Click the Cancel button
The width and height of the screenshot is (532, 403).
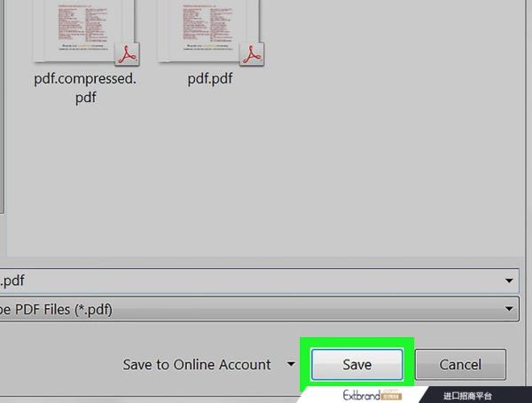460,364
